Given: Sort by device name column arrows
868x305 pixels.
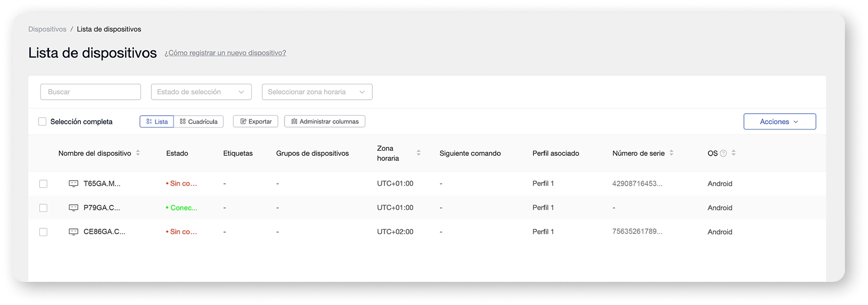Looking at the screenshot, I should pos(138,153).
